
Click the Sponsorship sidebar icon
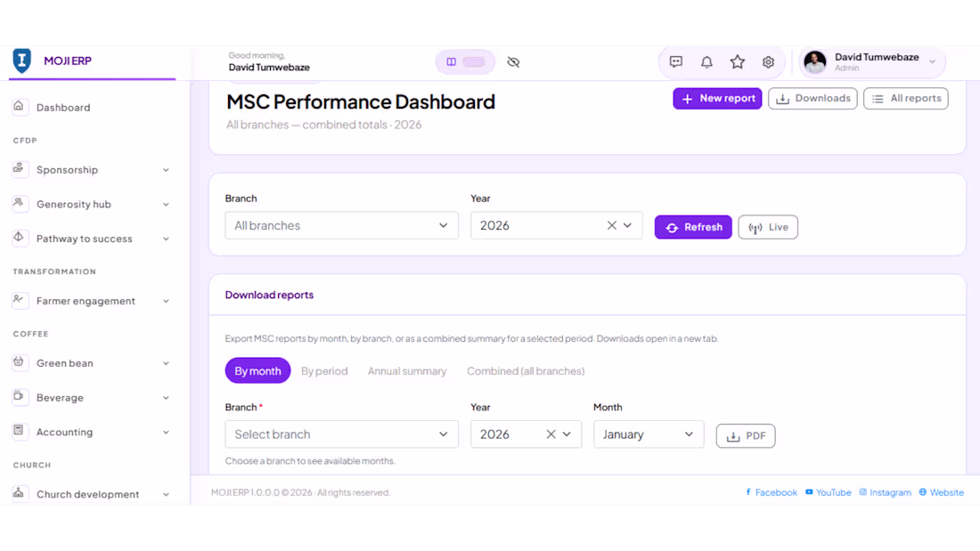[20, 169]
